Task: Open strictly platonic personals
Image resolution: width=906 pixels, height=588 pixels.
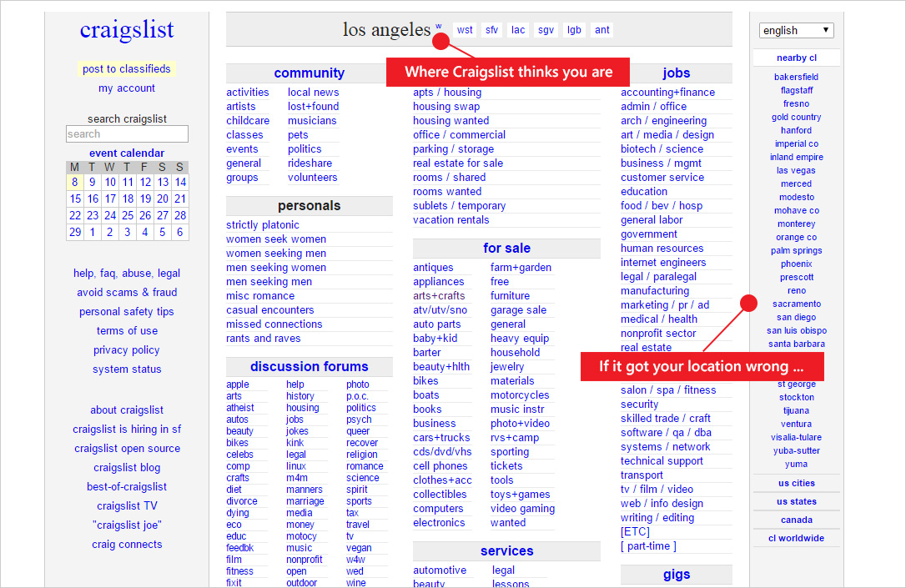Action: (262, 225)
